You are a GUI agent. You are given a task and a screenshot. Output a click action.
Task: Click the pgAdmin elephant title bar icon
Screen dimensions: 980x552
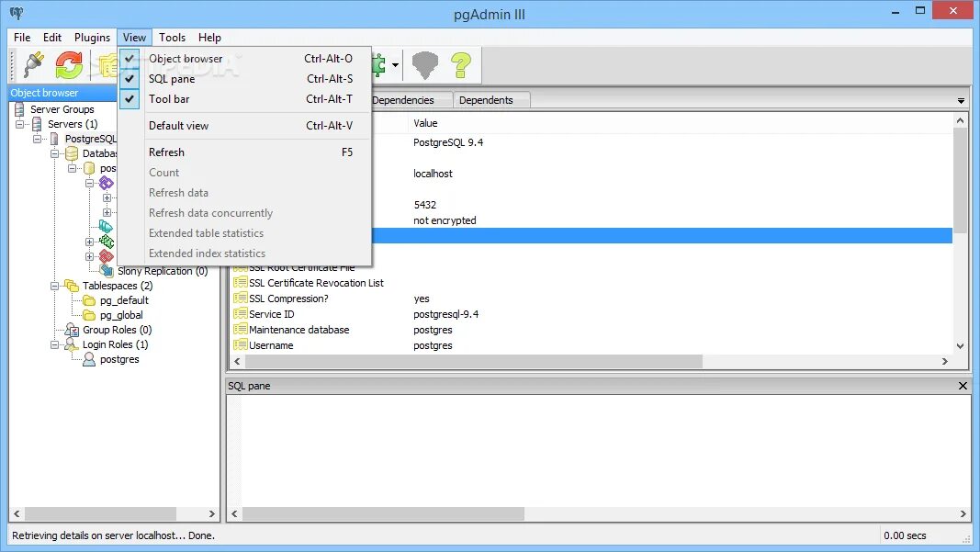click(x=17, y=13)
